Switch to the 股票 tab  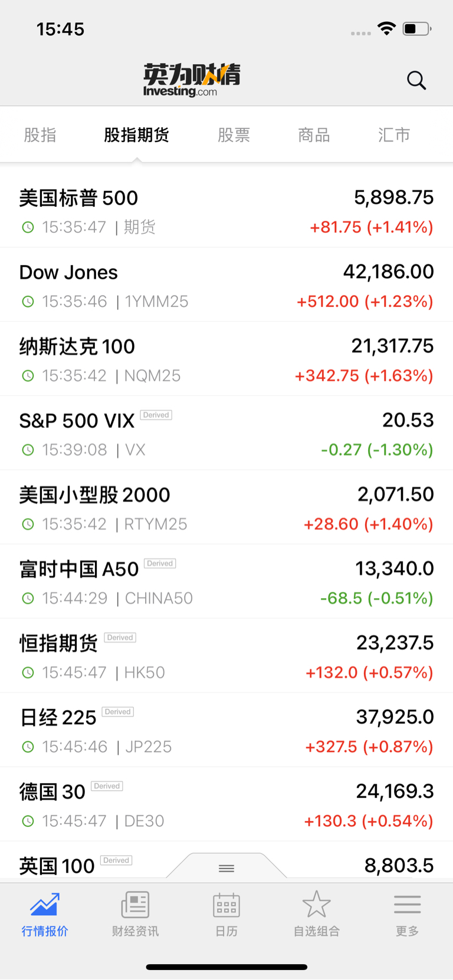click(234, 135)
